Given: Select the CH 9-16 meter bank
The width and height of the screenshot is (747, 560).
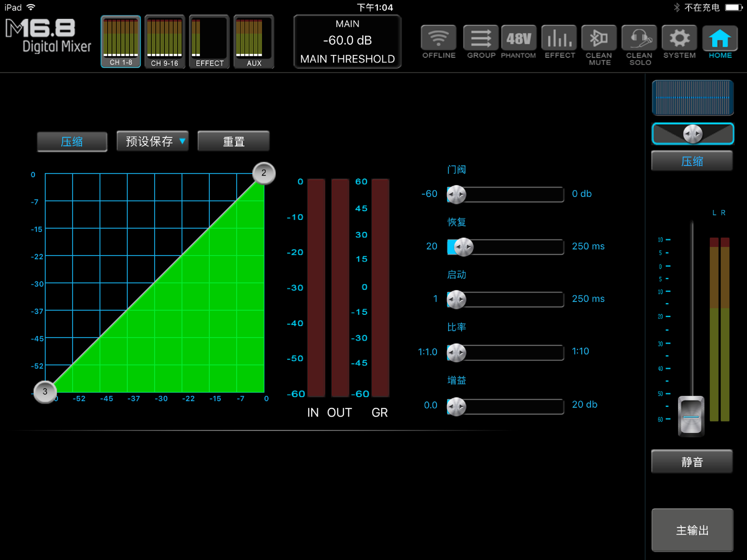Looking at the screenshot, I should pyautogui.click(x=165, y=42).
